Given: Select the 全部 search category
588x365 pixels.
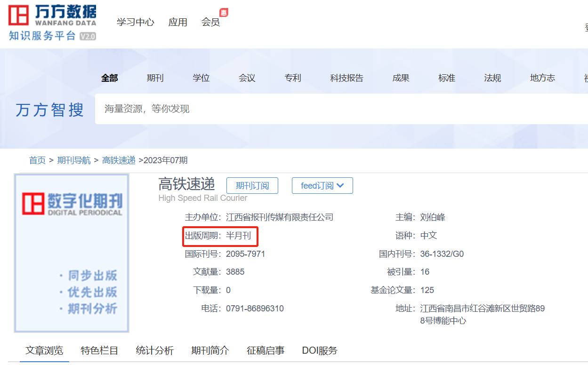Looking at the screenshot, I should [x=109, y=78].
